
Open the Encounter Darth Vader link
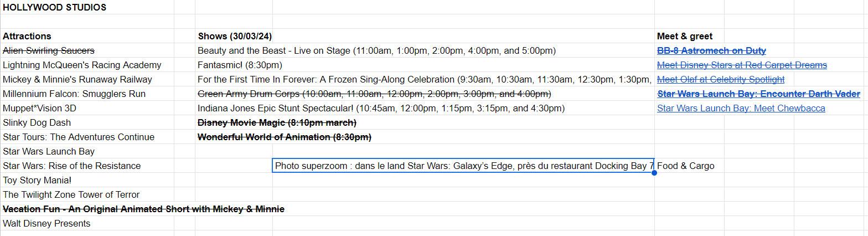coord(758,94)
